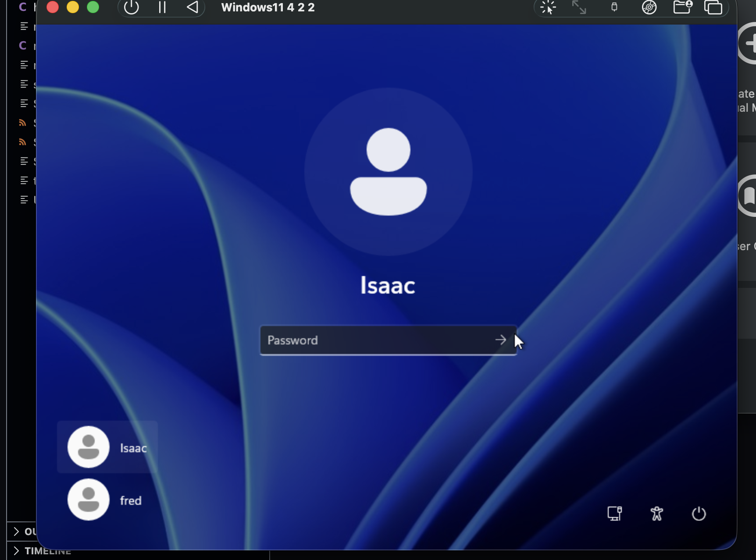Click the green zoom window button
The image size is (756, 560).
click(93, 7)
